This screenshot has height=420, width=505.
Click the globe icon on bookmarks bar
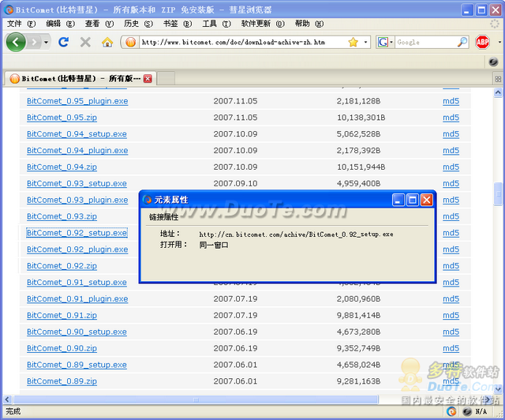[493, 62]
